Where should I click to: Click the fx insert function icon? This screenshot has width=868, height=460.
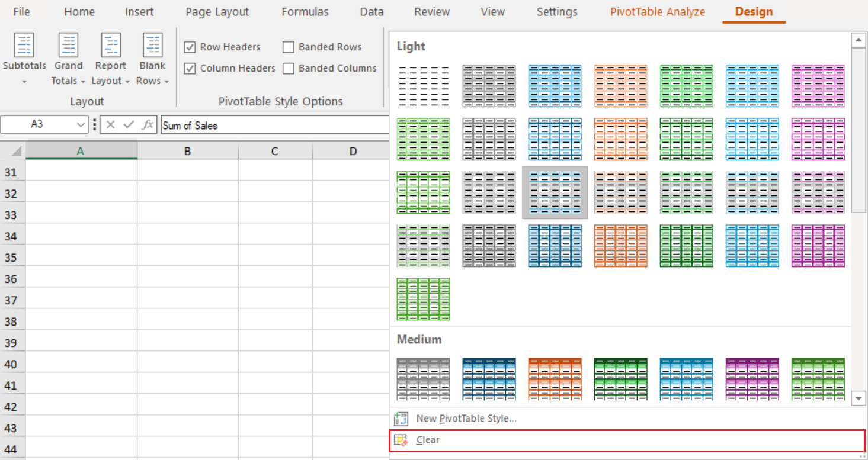click(147, 125)
